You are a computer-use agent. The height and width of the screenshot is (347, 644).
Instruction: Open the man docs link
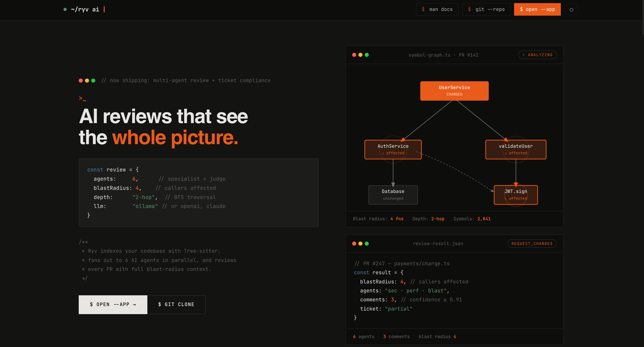click(437, 9)
